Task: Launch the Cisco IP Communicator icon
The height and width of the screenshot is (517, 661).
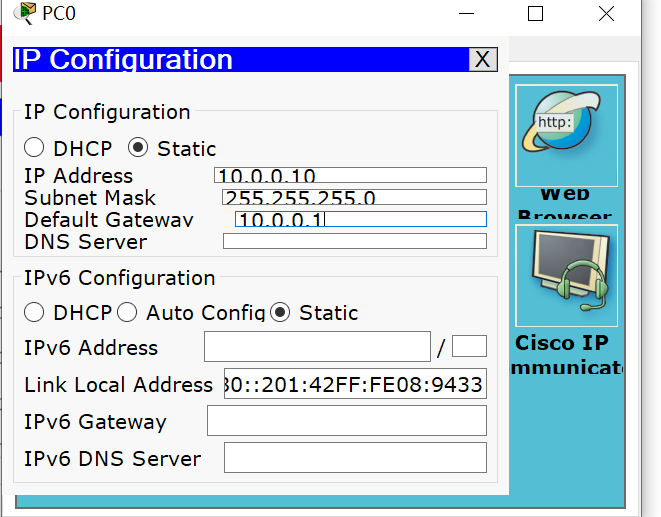Action: click(566, 276)
